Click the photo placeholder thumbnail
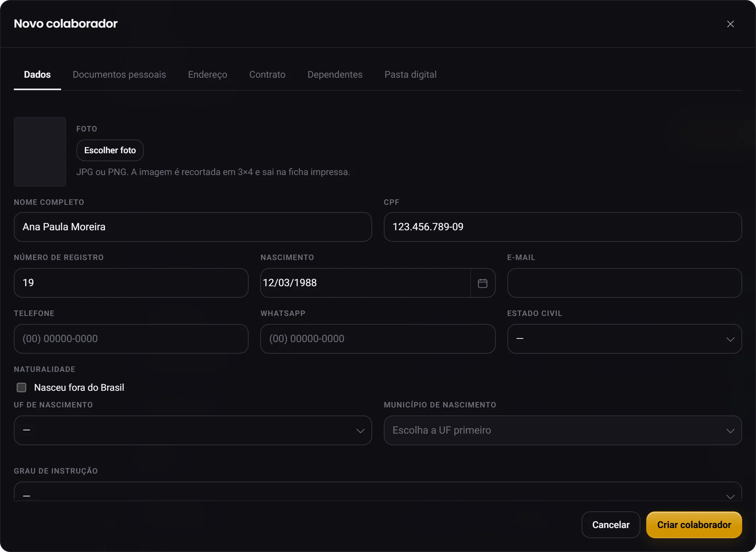The width and height of the screenshot is (756, 552). pos(40,152)
